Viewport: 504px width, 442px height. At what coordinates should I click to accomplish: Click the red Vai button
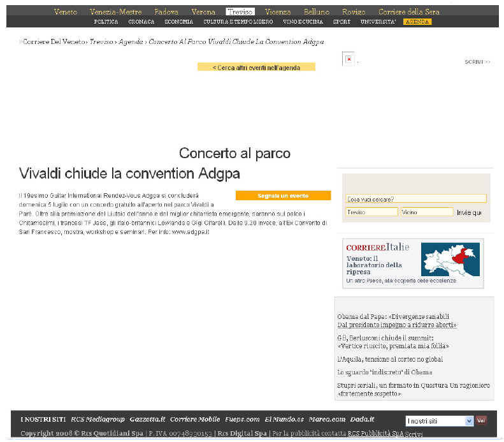click(481, 420)
